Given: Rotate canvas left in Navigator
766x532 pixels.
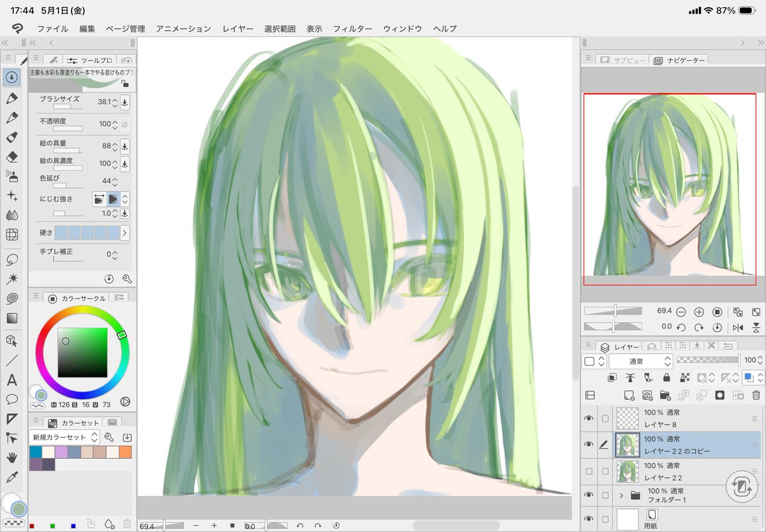Looking at the screenshot, I should pos(681,327).
